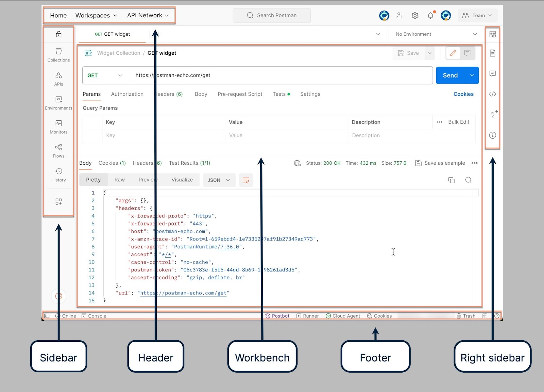Expand the Save options dropdown
Viewport: 544px width, 392px height.
pyautogui.click(x=429, y=53)
